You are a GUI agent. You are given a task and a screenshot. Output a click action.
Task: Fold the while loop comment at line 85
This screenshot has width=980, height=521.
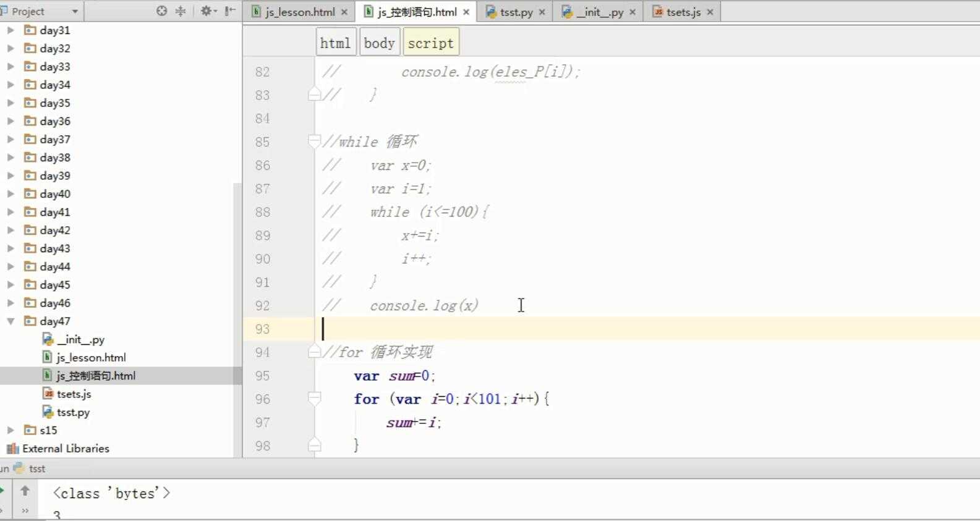[314, 142]
